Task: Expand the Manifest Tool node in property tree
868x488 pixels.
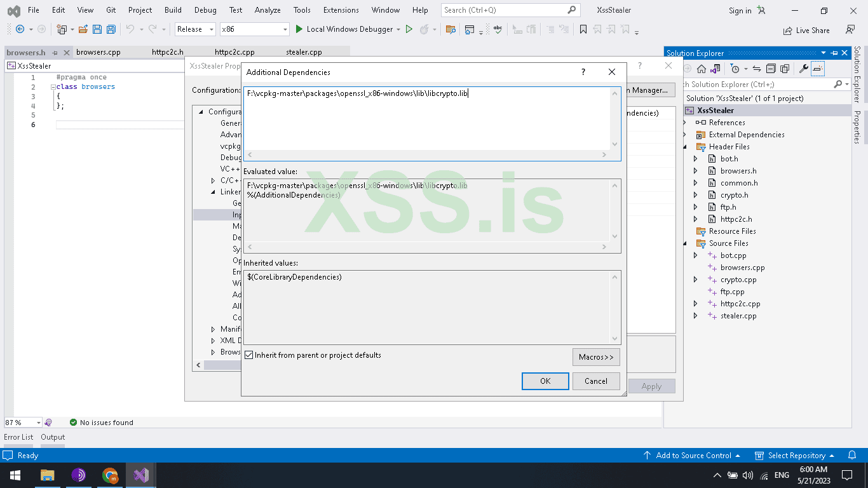Action: pyautogui.click(x=213, y=329)
